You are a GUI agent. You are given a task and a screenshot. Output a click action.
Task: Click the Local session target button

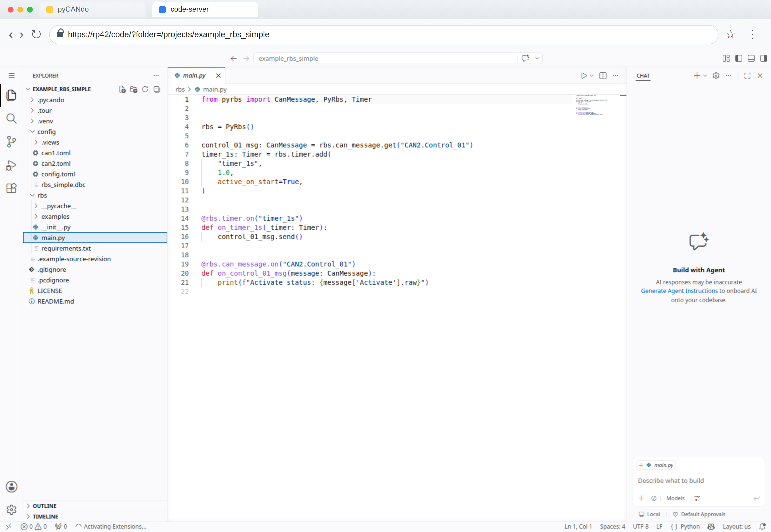(649, 514)
